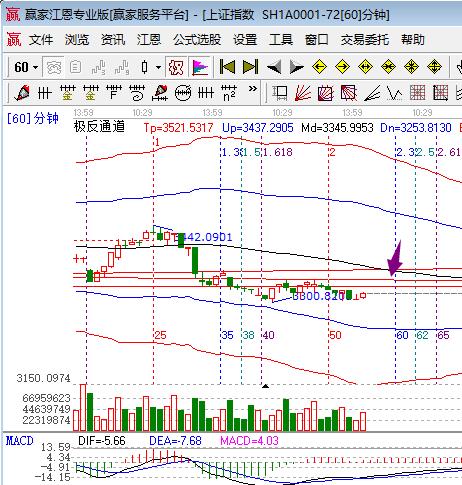Click yellow diamond left-arrow shift icon
The width and height of the screenshot is (462, 485).
(x=319, y=67)
